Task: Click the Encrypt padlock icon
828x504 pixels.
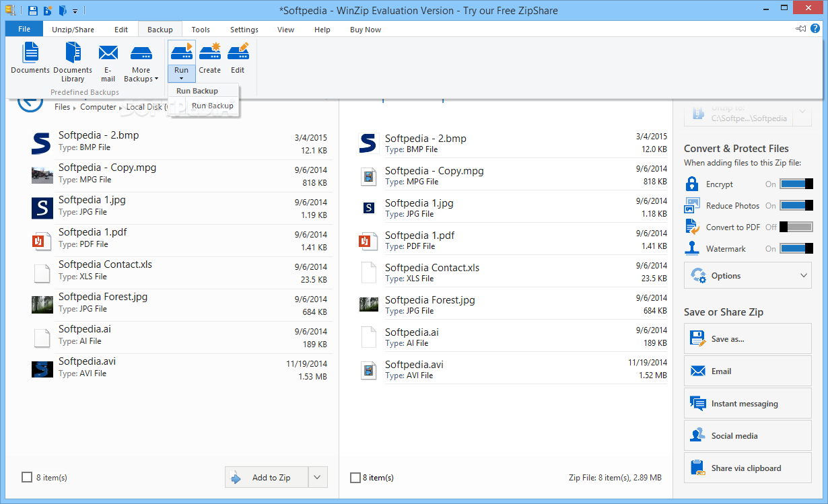Action: 692,184
